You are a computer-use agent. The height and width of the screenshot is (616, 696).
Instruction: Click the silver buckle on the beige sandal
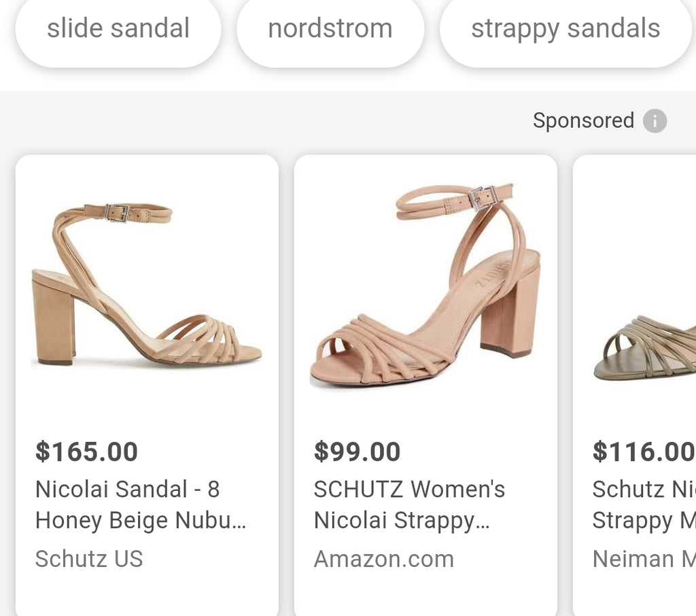(x=117, y=213)
